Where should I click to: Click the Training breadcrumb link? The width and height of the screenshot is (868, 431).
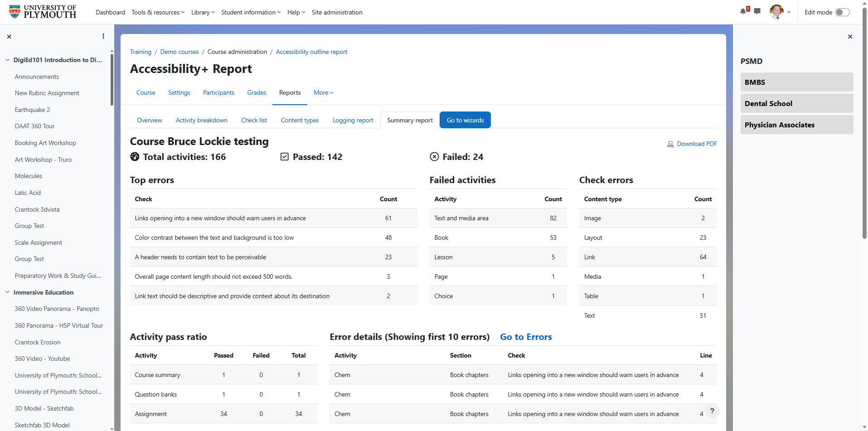[x=141, y=52]
